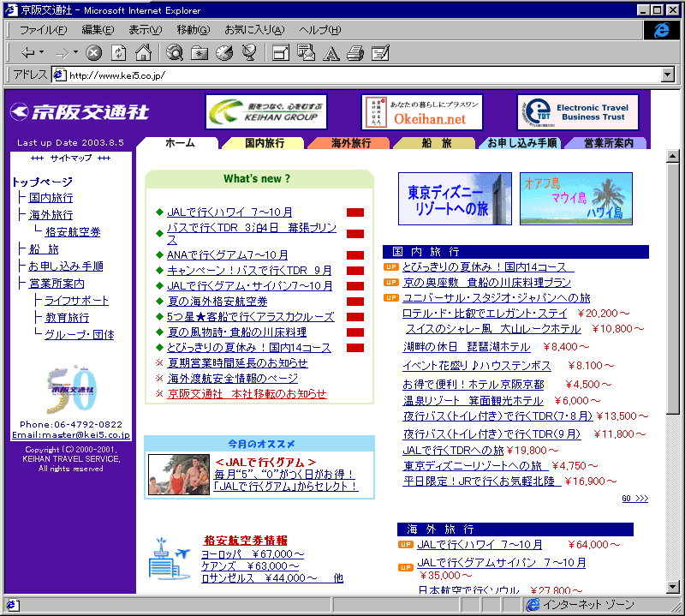The height and width of the screenshot is (616, 685).
Task: Click the Channels satellite dish icon
Action: [x=249, y=53]
